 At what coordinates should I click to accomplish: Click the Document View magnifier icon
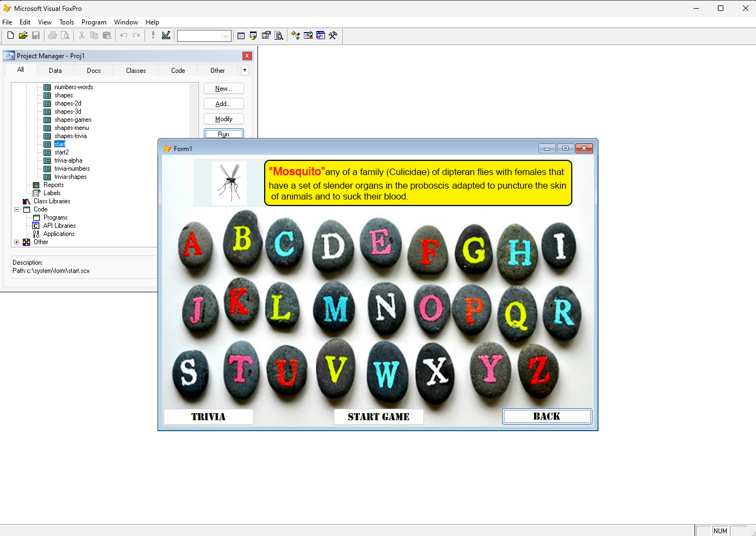[x=279, y=35]
